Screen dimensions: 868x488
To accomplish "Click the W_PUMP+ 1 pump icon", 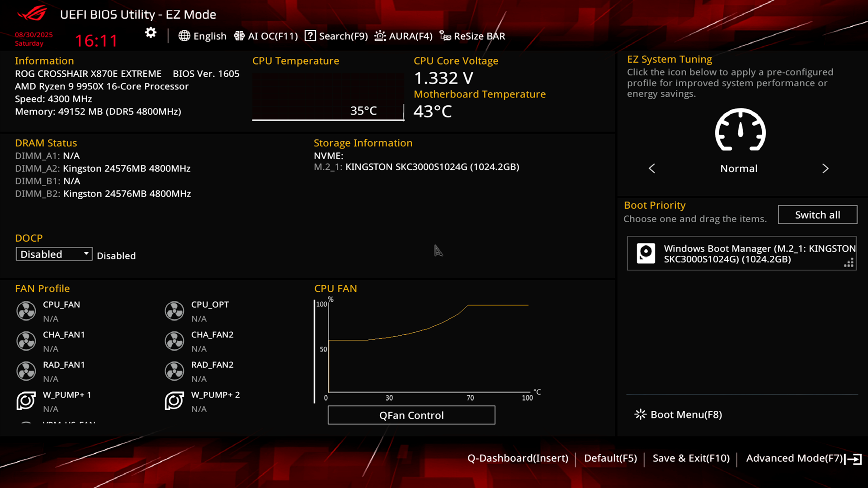I will (26, 401).
